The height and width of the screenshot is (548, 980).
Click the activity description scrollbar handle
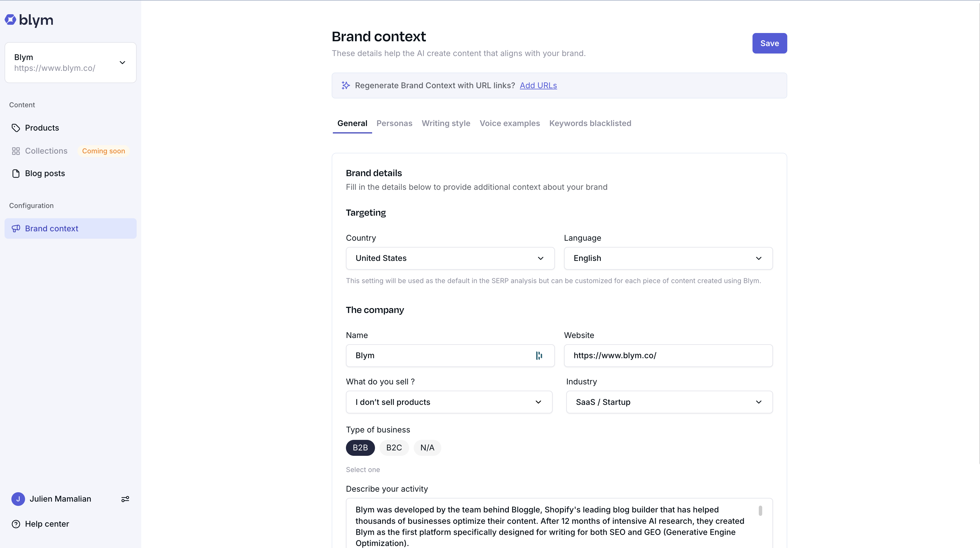tap(760, 510)
